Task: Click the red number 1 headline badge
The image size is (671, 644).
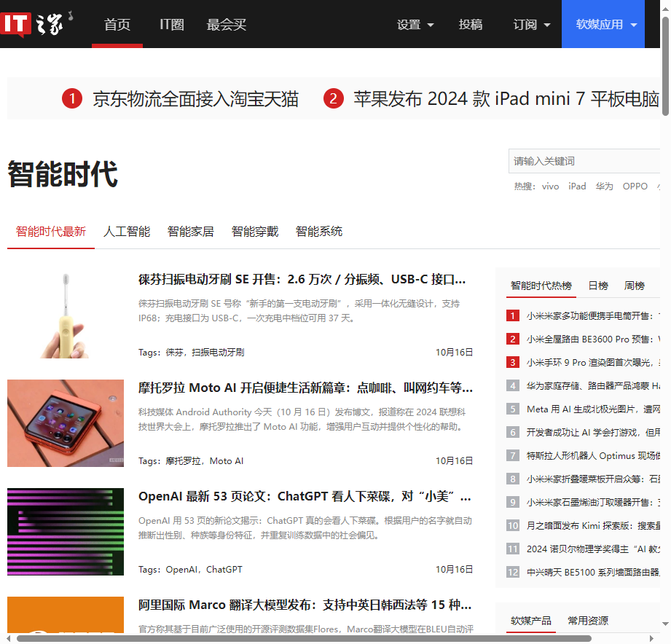Action: pyautogui.click(x=72, y=99)
